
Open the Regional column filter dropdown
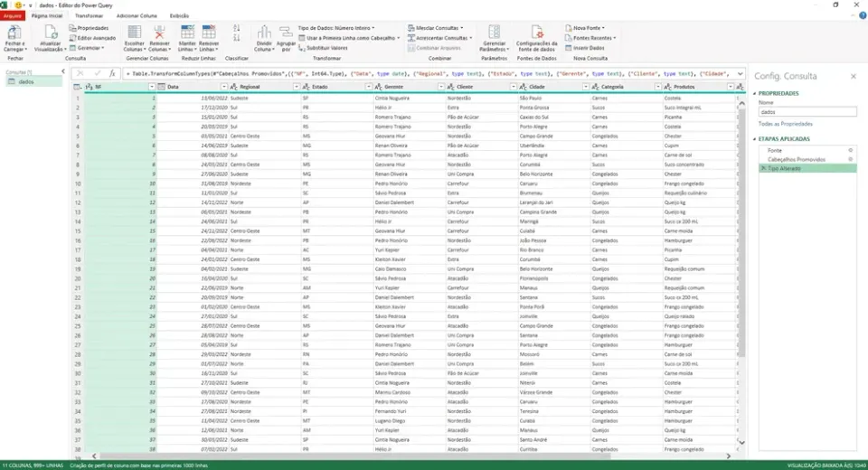(x=297, y=87)
